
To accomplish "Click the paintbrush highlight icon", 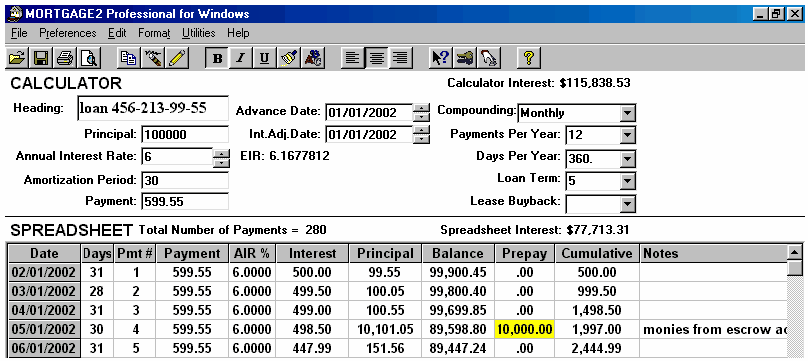I will tap(288, 59).
